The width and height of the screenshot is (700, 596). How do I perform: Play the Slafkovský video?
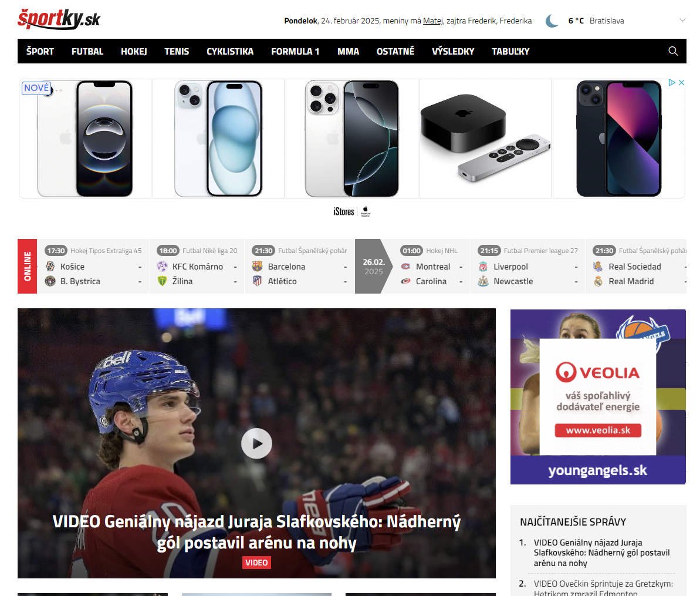coord(256,443)
